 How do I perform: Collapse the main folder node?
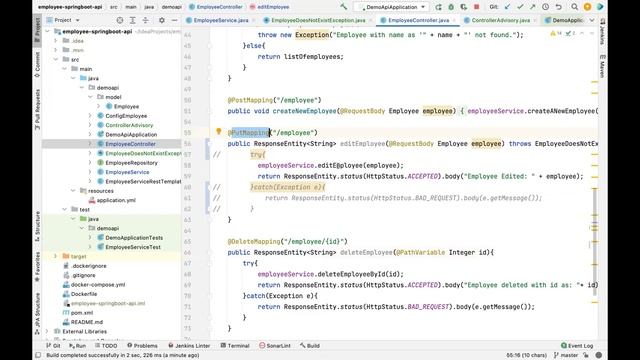click(x=64, y=69)
